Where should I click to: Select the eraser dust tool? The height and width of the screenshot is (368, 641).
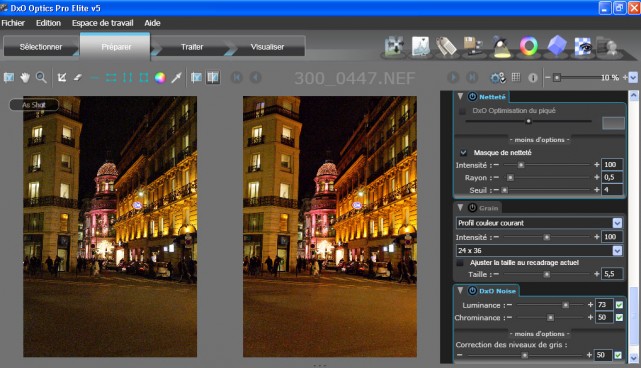(78, 77)
